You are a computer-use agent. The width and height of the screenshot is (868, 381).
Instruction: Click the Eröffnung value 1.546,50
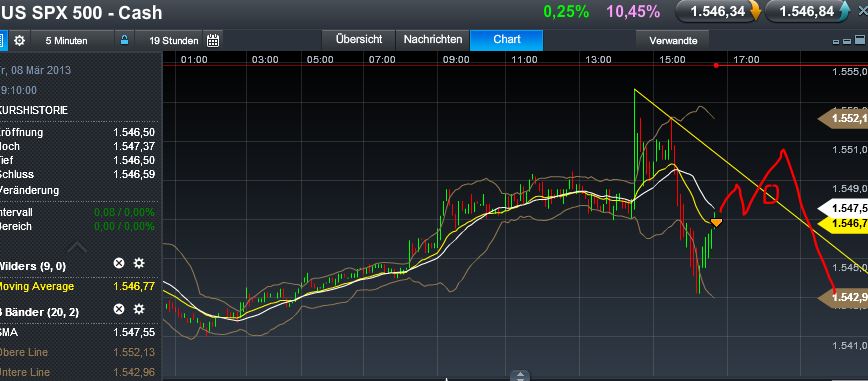coord(134,132)
